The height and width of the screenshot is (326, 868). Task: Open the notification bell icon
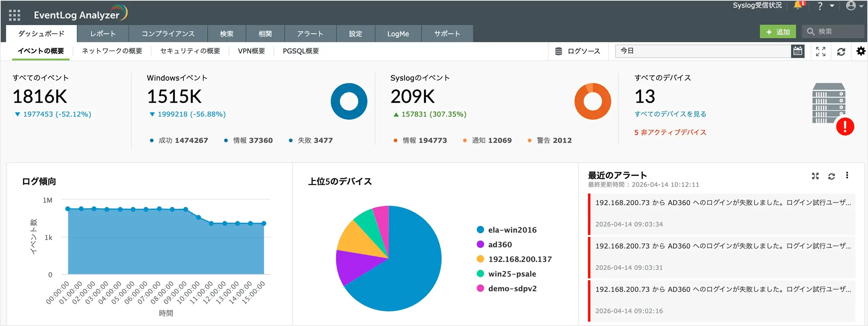click(798, 6)
